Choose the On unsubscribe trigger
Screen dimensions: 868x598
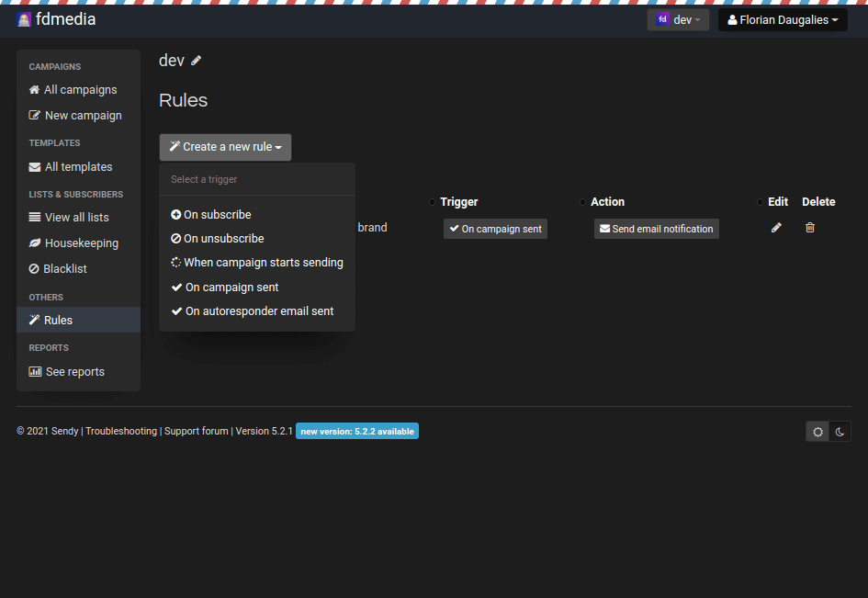tap(257, 239)
